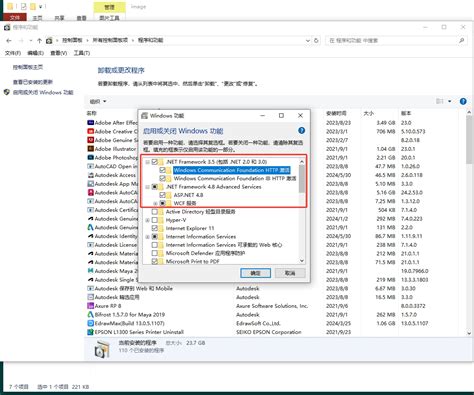
Task: Click the Autodesk Identity Manager icon
Action: tap(90, 236)
